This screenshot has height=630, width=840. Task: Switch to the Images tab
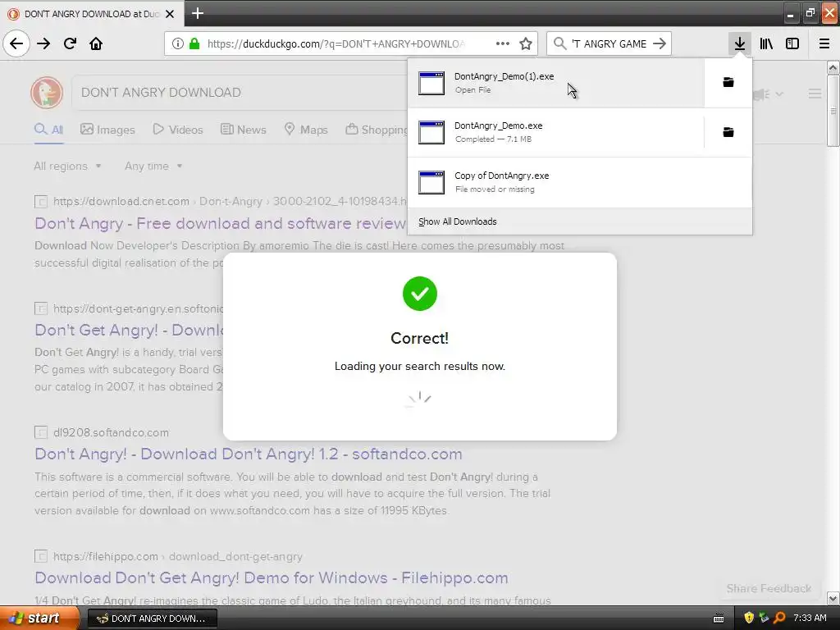pyautogui.click(x=107, y=130)
